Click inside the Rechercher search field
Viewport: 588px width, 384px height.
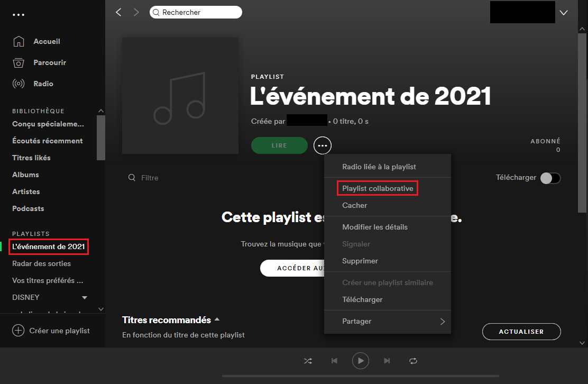coord(196,12)
